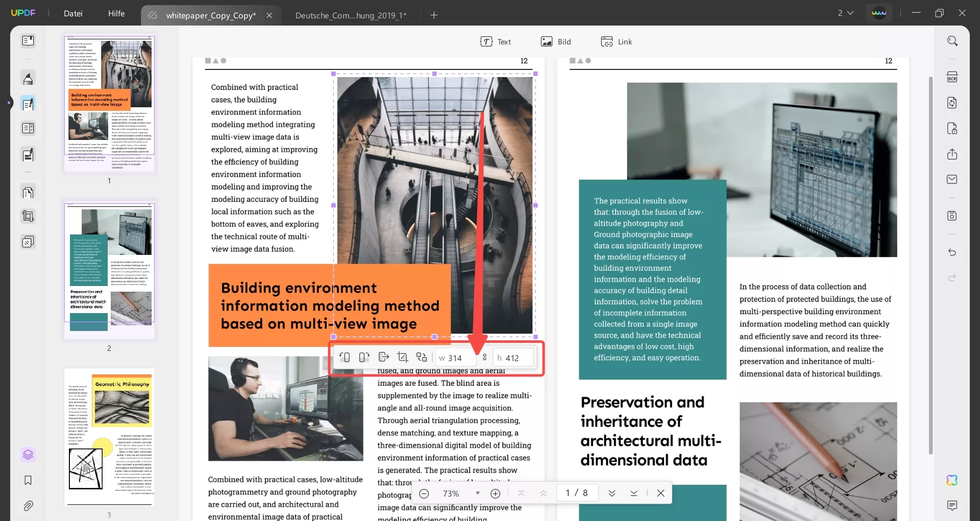Share this file
Viewport: 980px width, 521px height.
pyautogui.click(x=952, y=154)
